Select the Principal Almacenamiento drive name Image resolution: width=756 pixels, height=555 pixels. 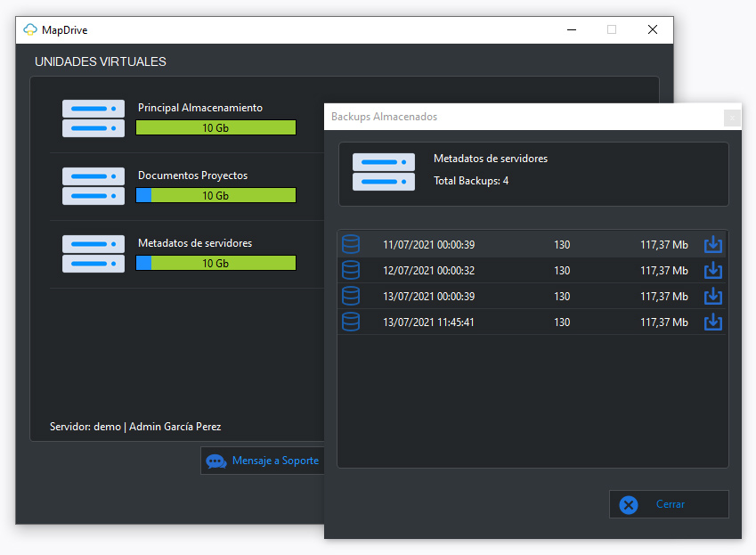pyautogui.click(x=200, y=108)
